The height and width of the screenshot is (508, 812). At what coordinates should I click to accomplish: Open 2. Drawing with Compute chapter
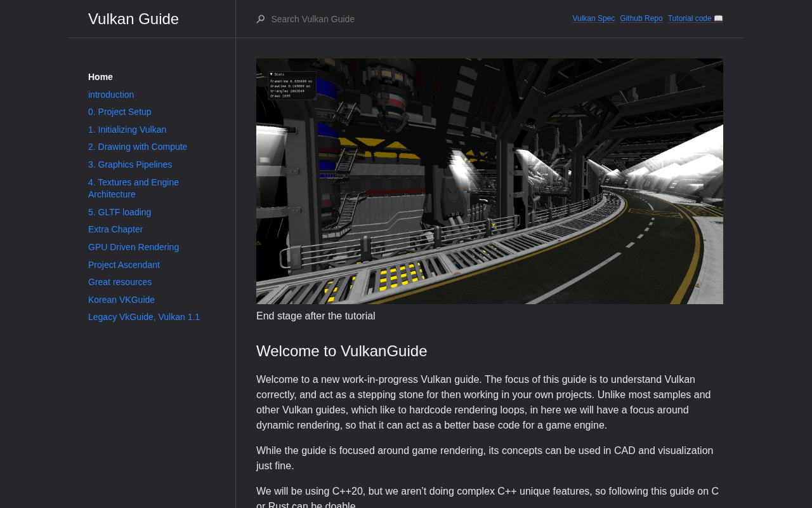point(138,147)
